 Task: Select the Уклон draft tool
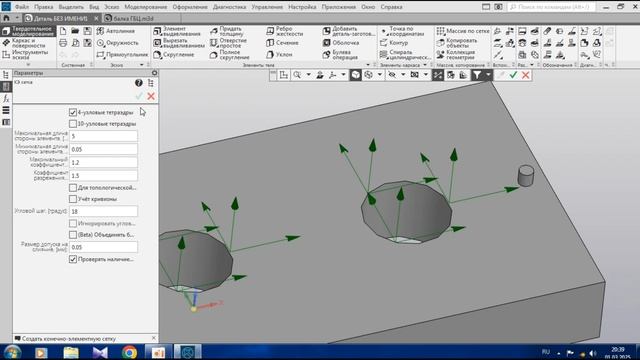click(x=279, y=54)
